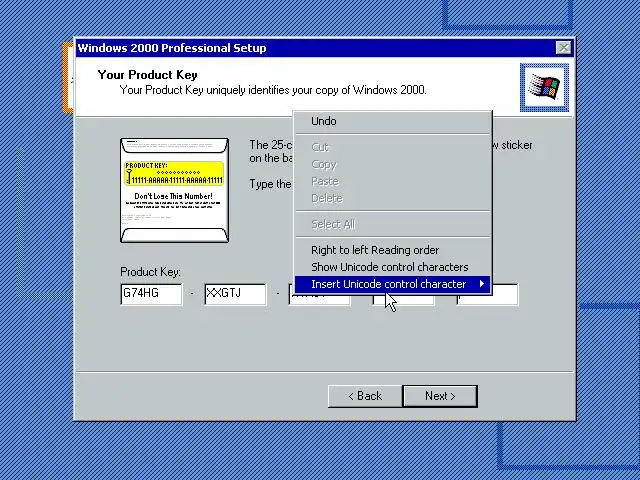Viewport: 640px width, 480px height.
Task: Click the first Product Key field G74HG
Action: [x=151, y=294]
